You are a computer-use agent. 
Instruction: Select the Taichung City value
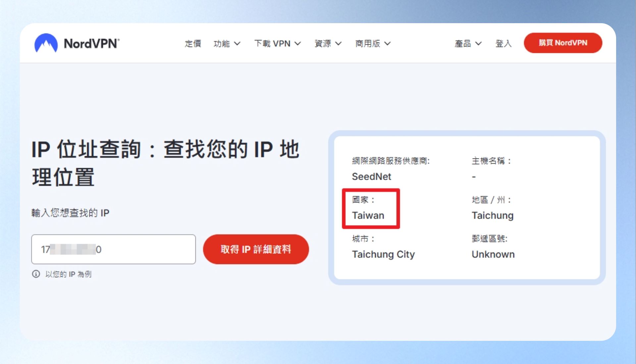pos(383,254)
